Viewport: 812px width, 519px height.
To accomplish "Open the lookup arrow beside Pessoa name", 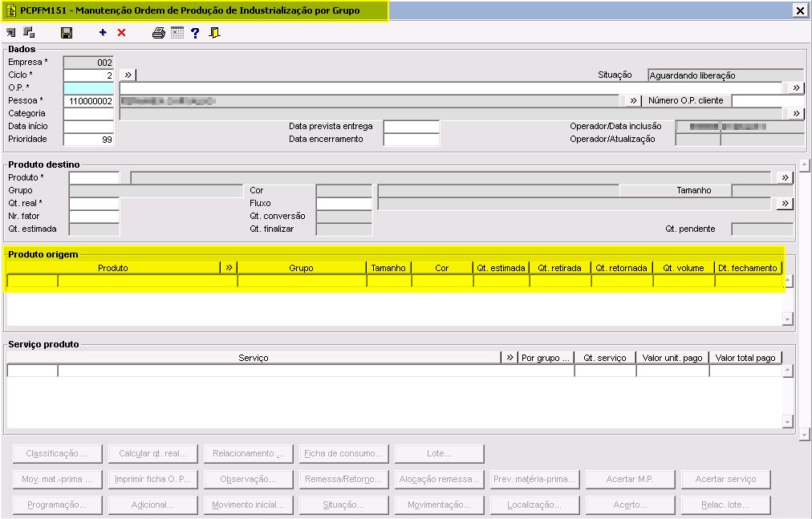I will pos(633,100).
